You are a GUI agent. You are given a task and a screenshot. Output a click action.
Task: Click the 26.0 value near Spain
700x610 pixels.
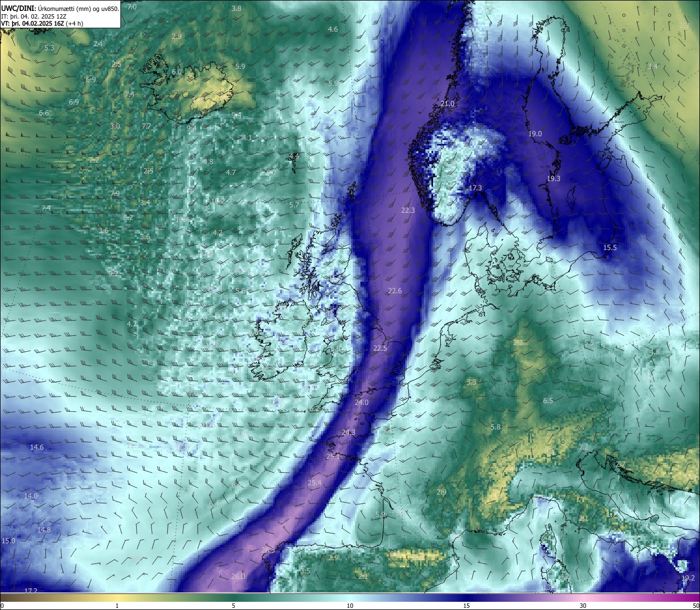pyautogui.click(x=238, y=576)
